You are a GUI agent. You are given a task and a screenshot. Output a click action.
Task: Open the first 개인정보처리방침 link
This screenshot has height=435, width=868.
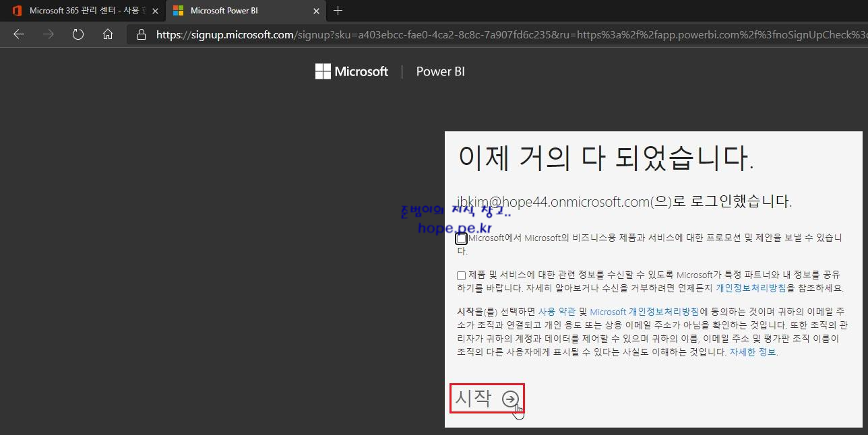751,288
